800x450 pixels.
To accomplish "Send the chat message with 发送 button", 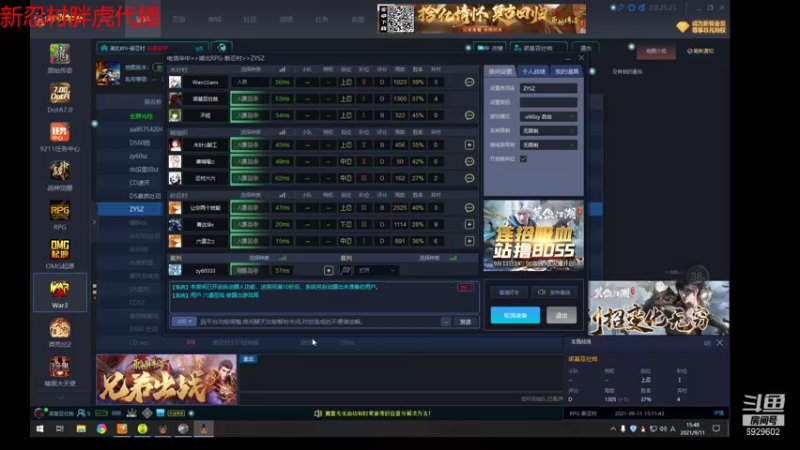I will [465, 321].
